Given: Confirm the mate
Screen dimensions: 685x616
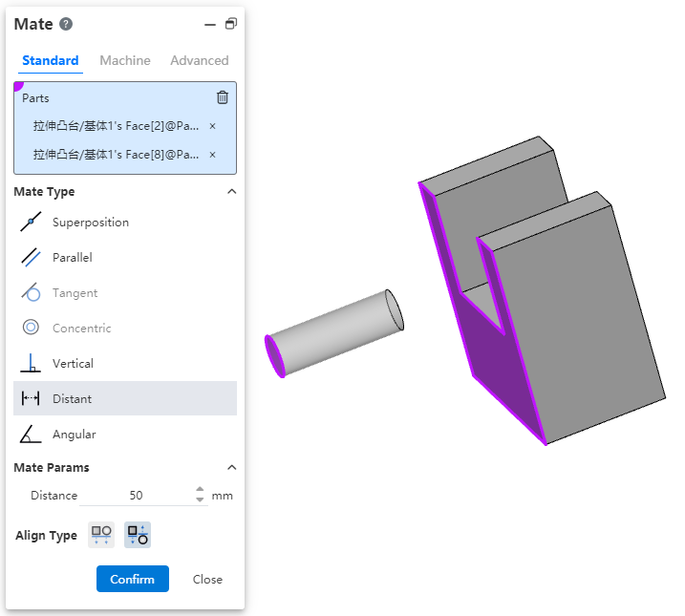Looking at the screenshot, I should [x=133, y=579].
